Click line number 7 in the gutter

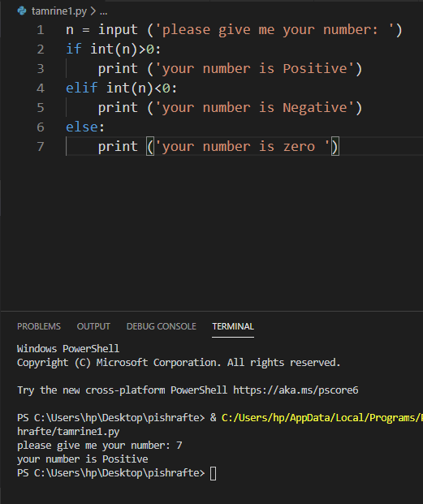pyautogui.click(x=41, y=147)
